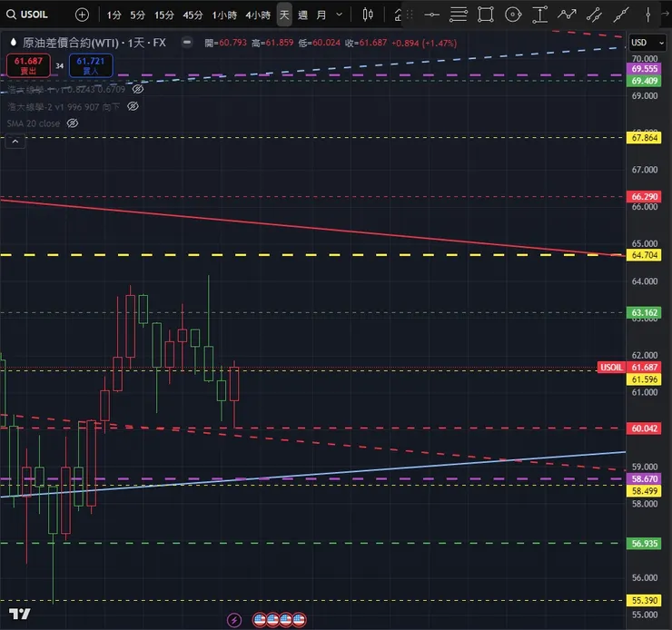Switch to the 5分 timeframe
672x630 pixels.
[137, 15]
